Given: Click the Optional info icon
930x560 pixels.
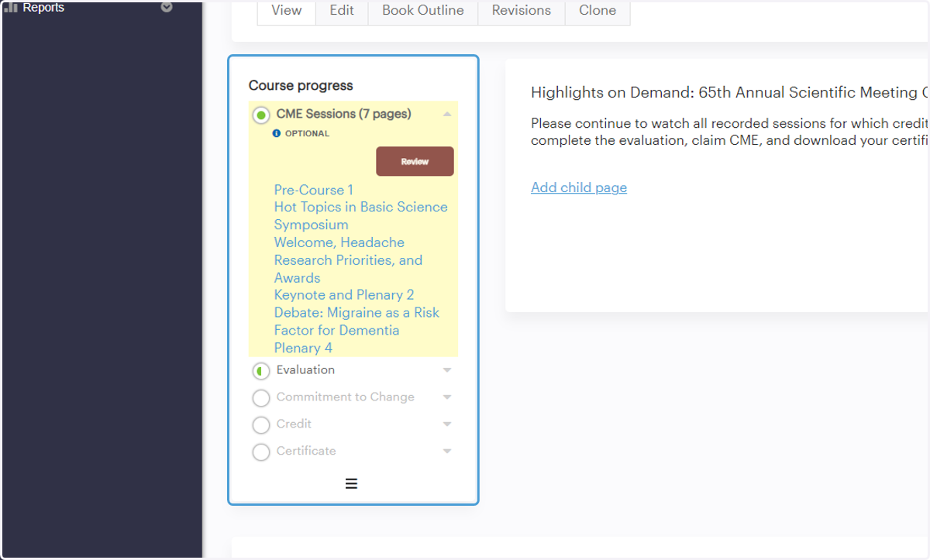Looking at the screenshot, I should click(x=277, y=133).
